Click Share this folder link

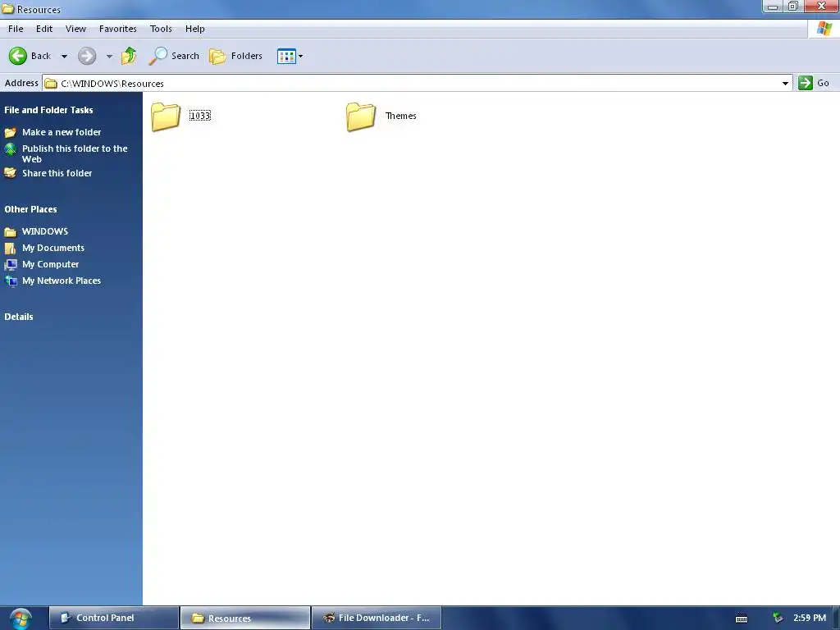57,174
